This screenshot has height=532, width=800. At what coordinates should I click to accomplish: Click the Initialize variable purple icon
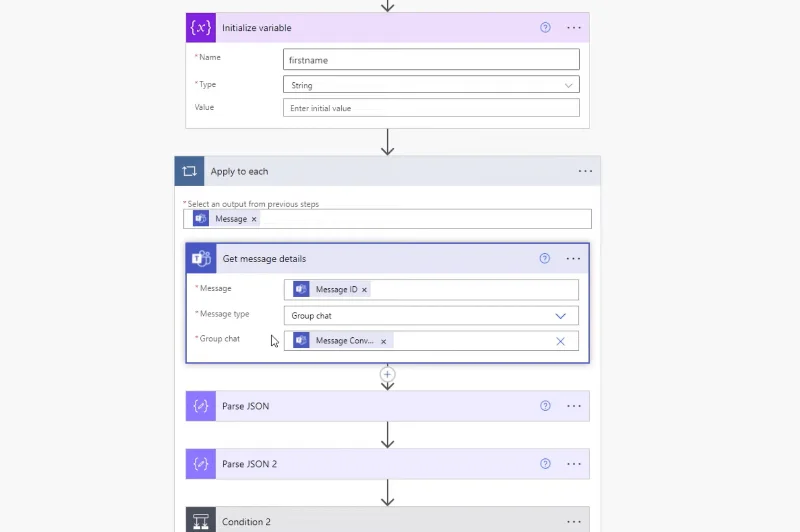click(201, 28)
